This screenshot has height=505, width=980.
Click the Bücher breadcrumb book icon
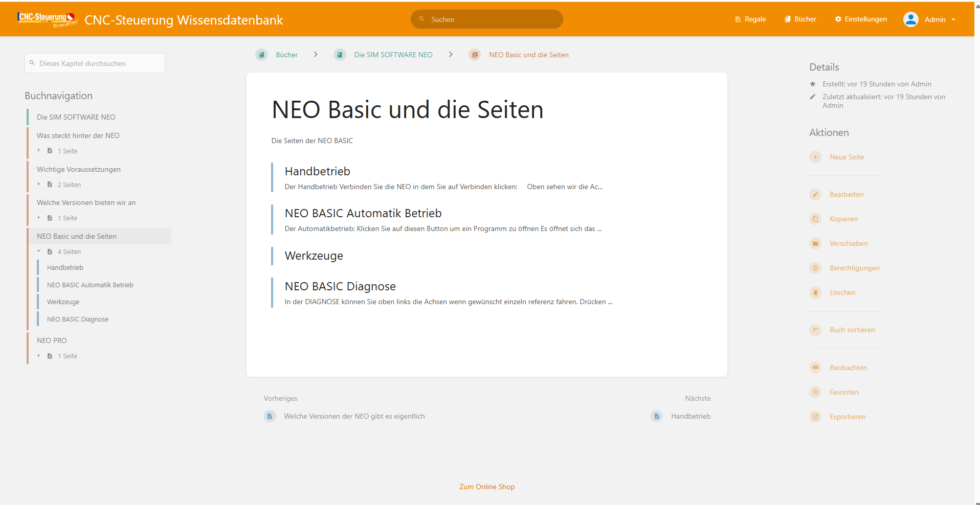pos(262,55)
